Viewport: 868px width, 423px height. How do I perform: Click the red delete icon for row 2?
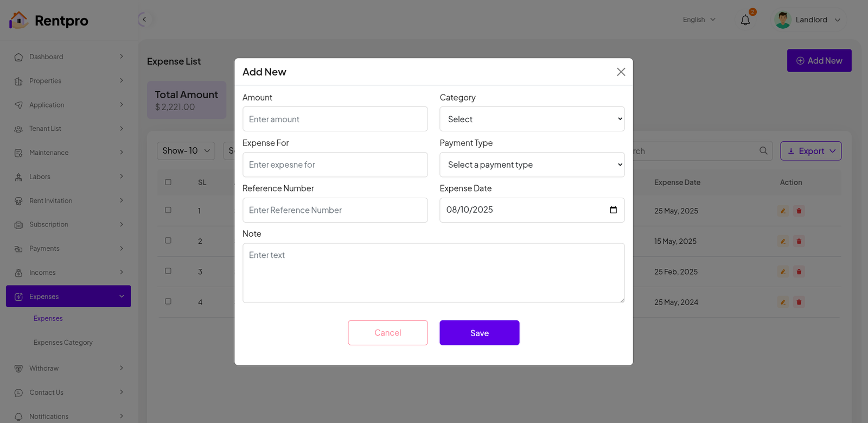(x=799, y=241)
